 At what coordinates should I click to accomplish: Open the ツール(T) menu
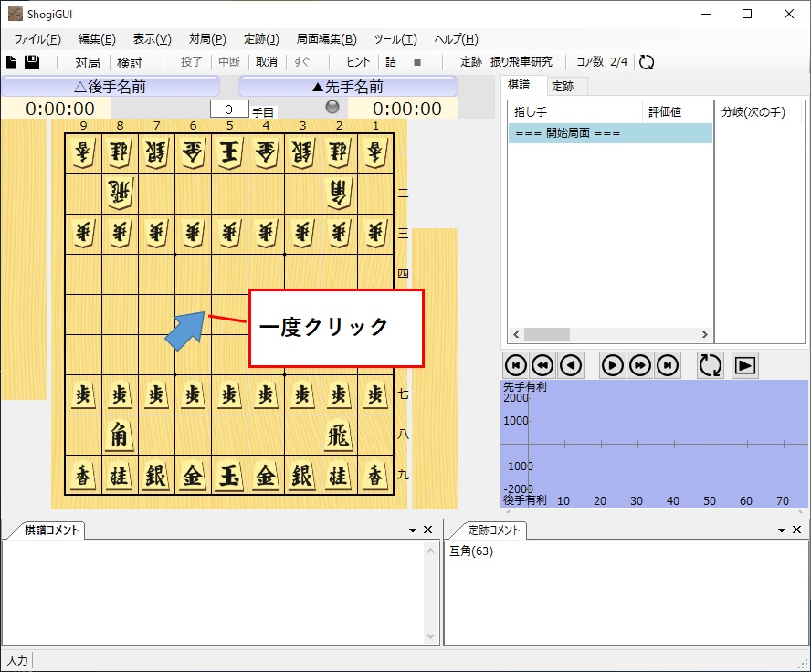395,39
